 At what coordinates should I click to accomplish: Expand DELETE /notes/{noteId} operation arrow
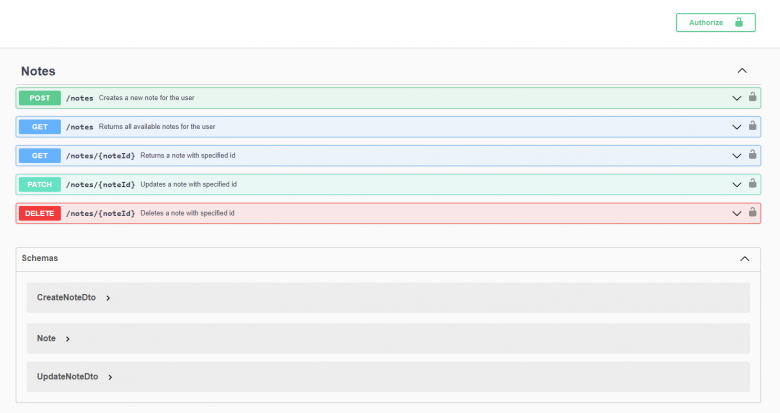[x=737, y=213]
